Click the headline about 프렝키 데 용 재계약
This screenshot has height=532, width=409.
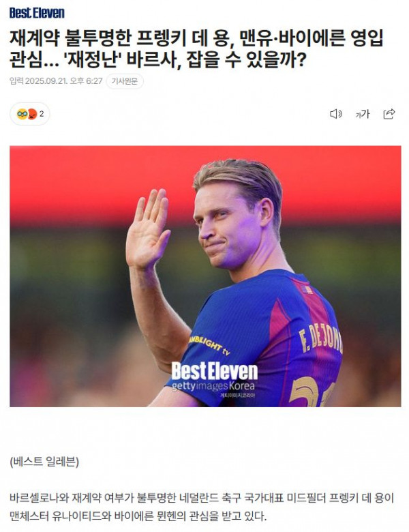[x=196, y=49]
